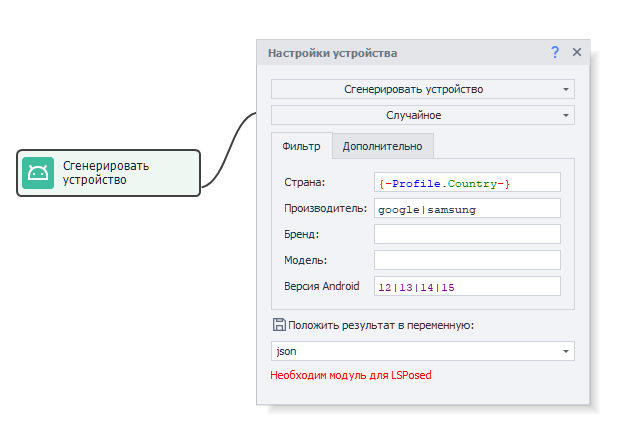Click the floppy disk save-to-variable icon
Viewport: 620px width, 438px height.
click(x=279, y=325)
